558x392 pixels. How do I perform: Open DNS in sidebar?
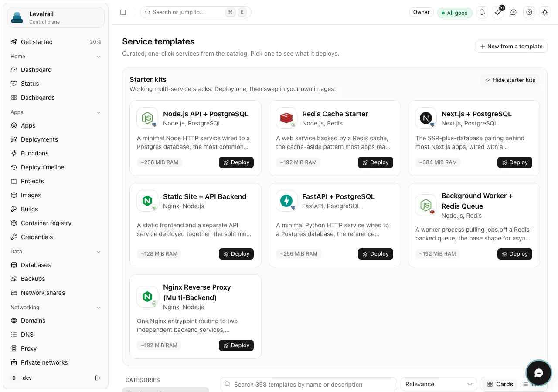[56, 335]
